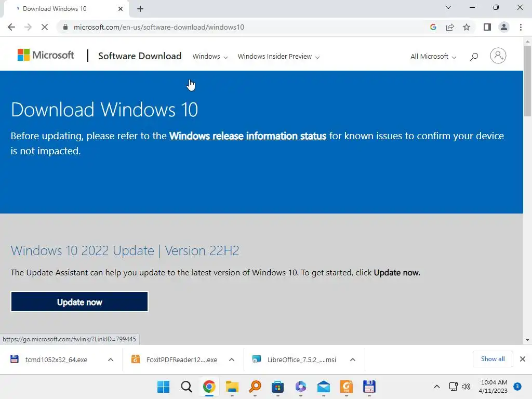The width and height of the screenshot is (532, 399).
Task: Click the address bar URL
Action: 159,27
